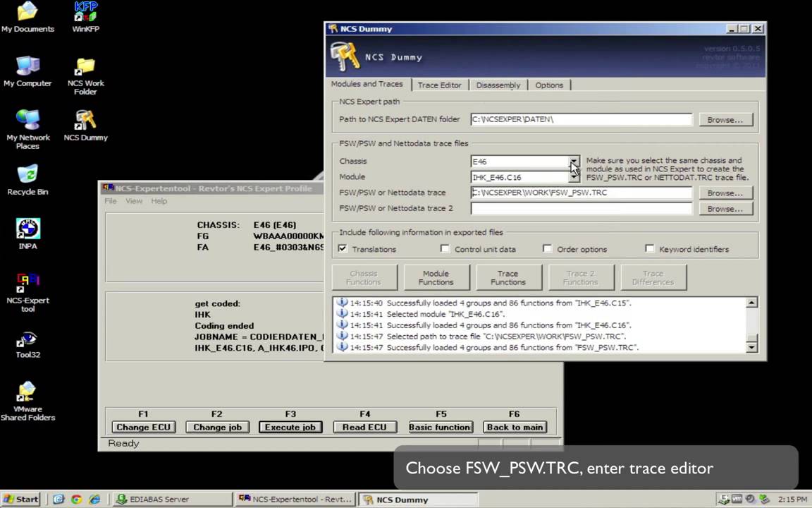812x508 pixels.
Task: Open the My Computer desktop icon
Action: (x=27, y=71)
